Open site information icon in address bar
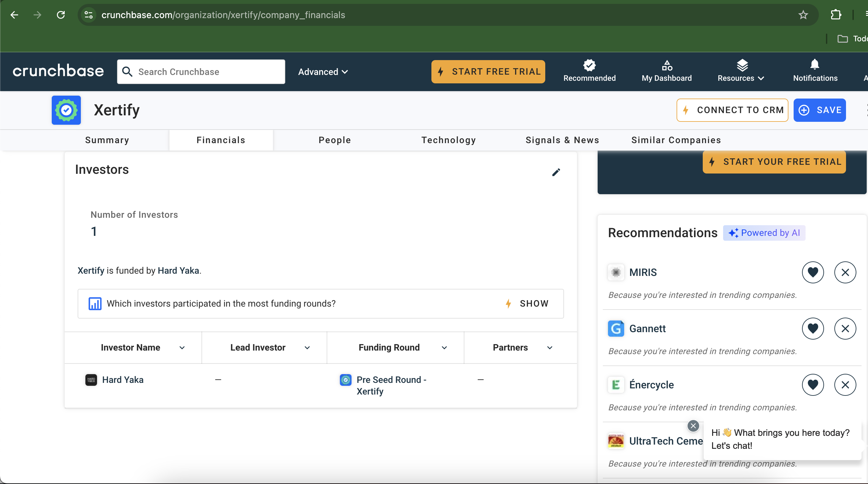 89,15
